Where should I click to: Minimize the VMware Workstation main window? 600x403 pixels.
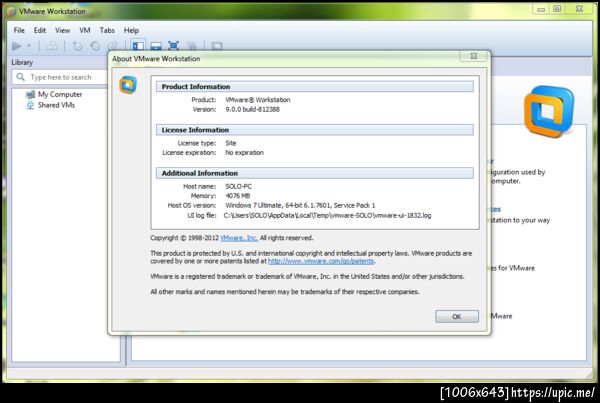[x=541, y=9]
